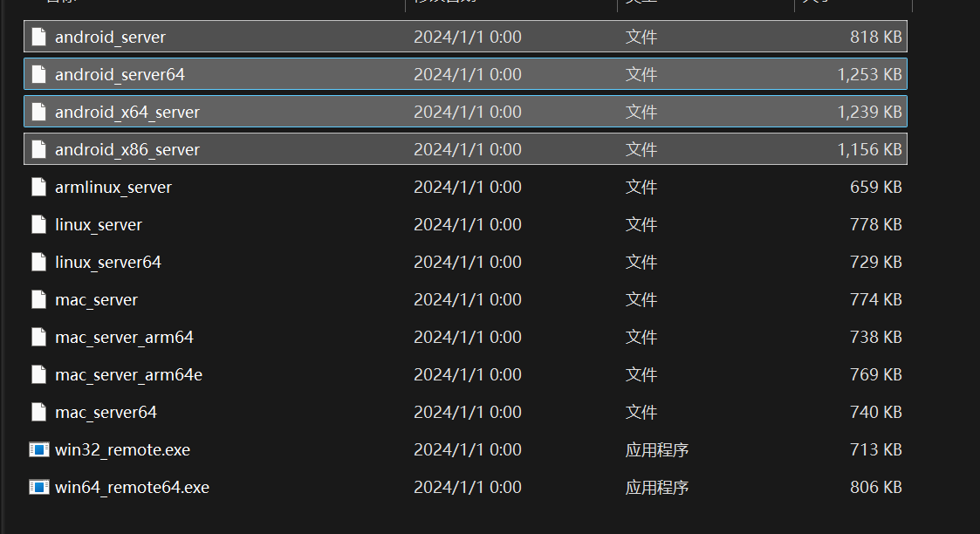Click the date of mac_server64
This screenshot has width=980, height=534.
468,413
